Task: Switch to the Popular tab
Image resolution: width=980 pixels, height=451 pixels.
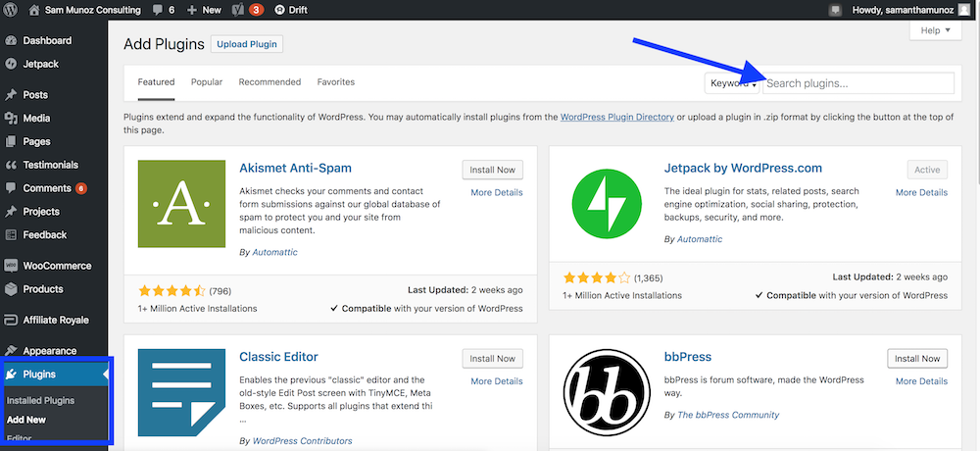Action: 207,82
